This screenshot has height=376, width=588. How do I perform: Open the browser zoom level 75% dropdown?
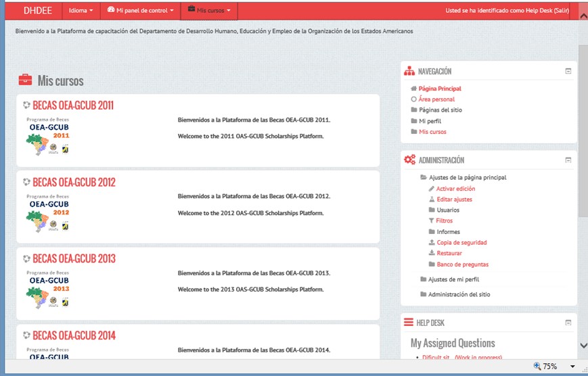point(573,367)
